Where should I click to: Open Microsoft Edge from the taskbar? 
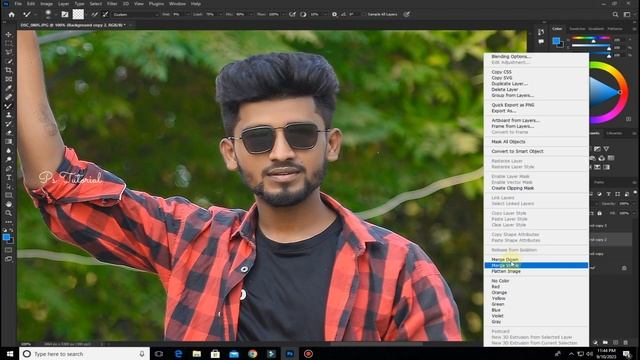coord(178,354)
